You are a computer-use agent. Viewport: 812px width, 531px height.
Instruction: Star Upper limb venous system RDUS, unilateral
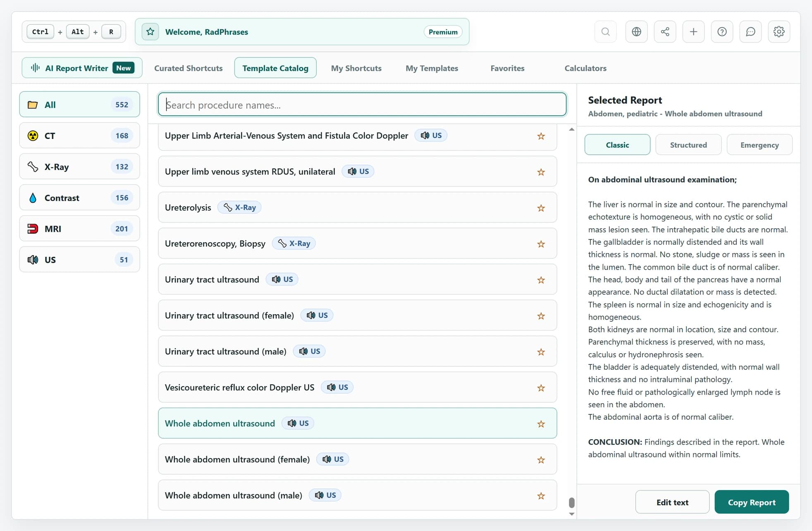(x=541, y=172)
